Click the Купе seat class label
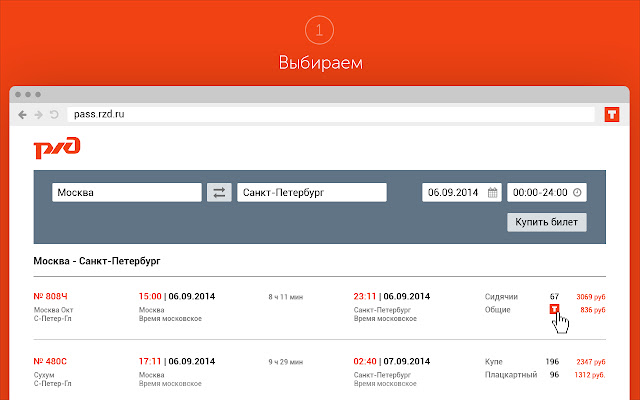 point(493,362)
